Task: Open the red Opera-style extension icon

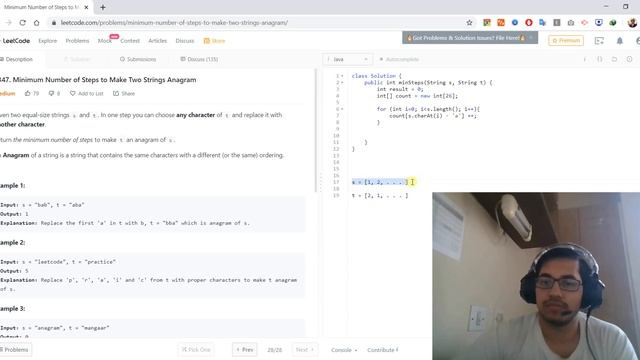Action: pos(529,23)
